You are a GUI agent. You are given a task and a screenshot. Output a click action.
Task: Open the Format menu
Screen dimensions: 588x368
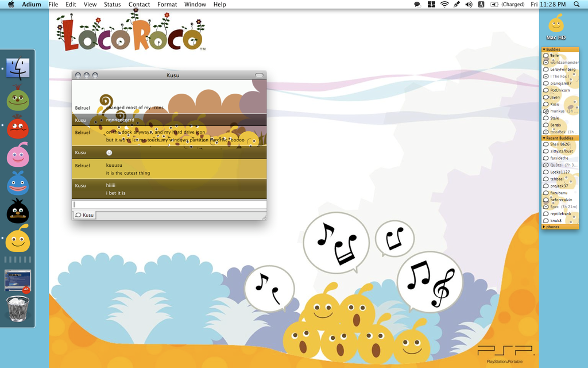pyautogui.click(x=167, y=5)
